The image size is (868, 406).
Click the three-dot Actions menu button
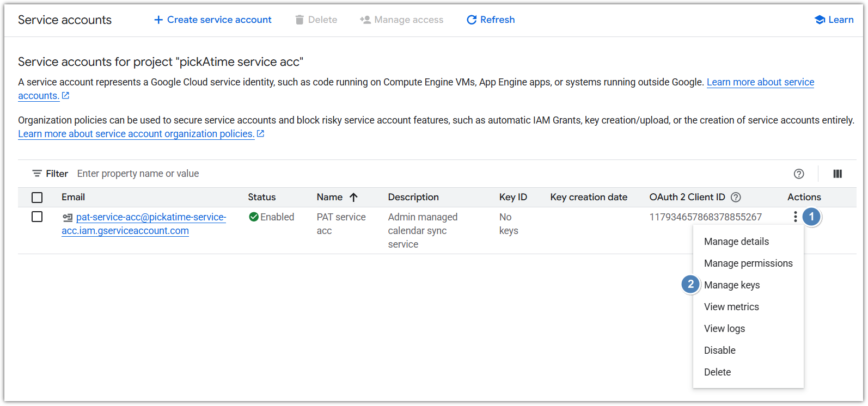tap(795, 217)
